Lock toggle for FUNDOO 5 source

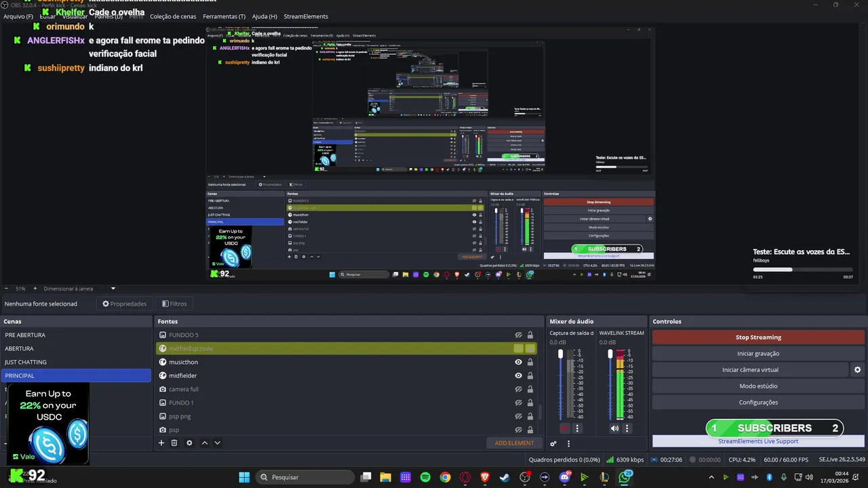[530, 335]
